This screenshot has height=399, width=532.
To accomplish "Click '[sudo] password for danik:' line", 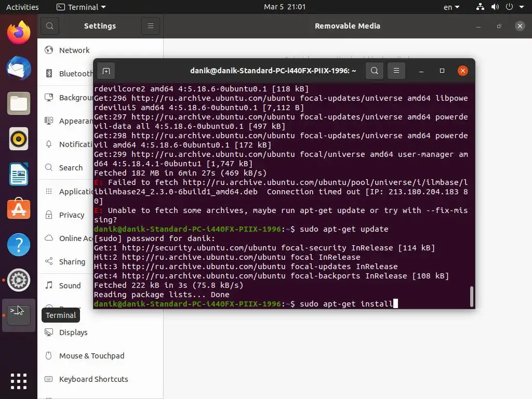I will (154, 238).
